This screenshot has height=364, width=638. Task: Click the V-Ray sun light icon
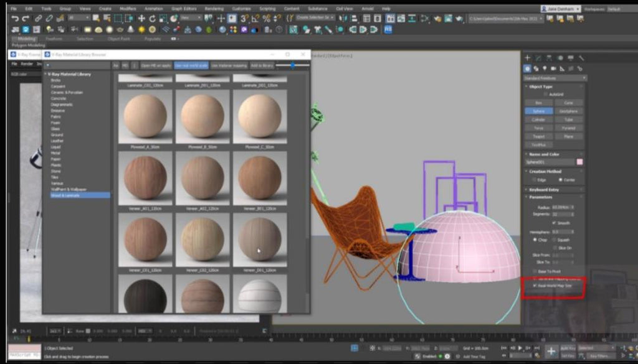point(141,29)
